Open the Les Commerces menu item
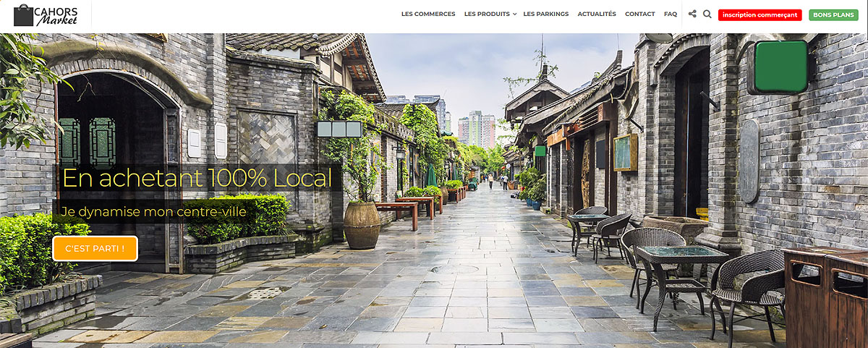Image resolution: width=868 pixels, height=348 pixels. pos(428,14)
